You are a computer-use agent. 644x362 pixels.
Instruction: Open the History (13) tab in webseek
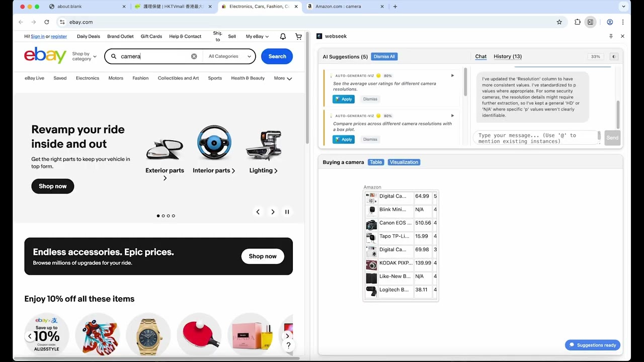508,56
